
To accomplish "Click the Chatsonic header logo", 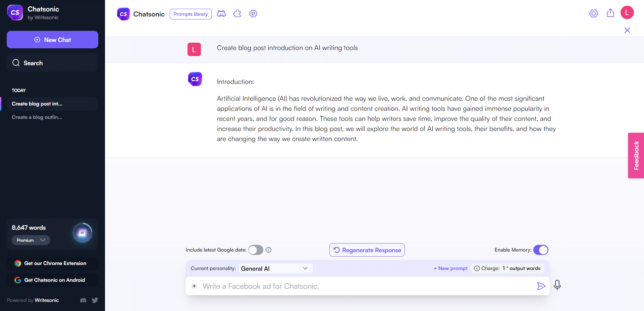I will (123, 14).
